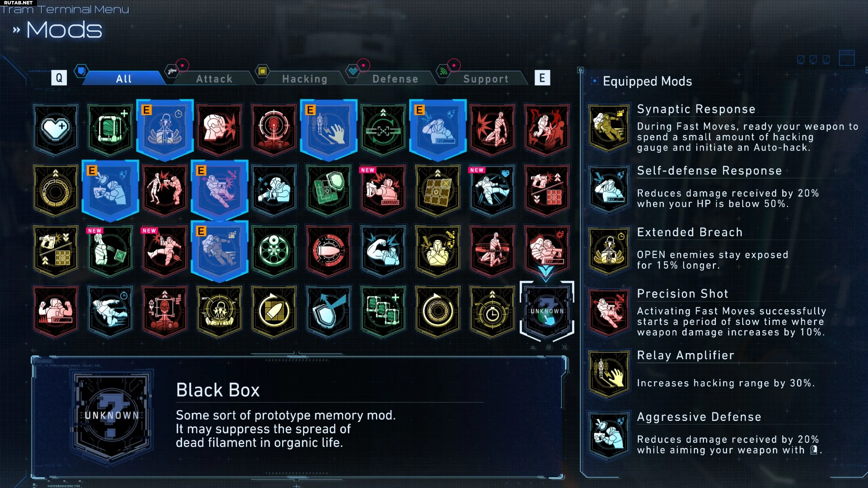Image resolution: width=868 pixels, height=488 pixels.
Task: Click the Q previous-tab key button
Action: click(59, 78)
